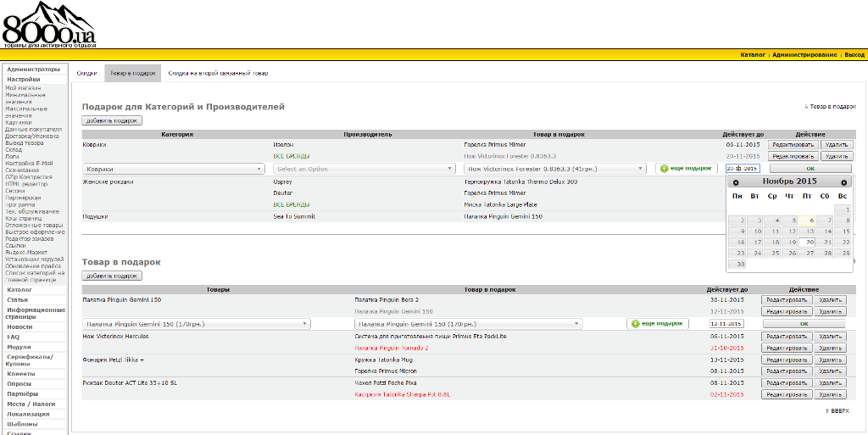868x435 pixels.
Task: Delete the Палатка Pinguin Bora 2 gift
Action: click(x=831, y=300)
